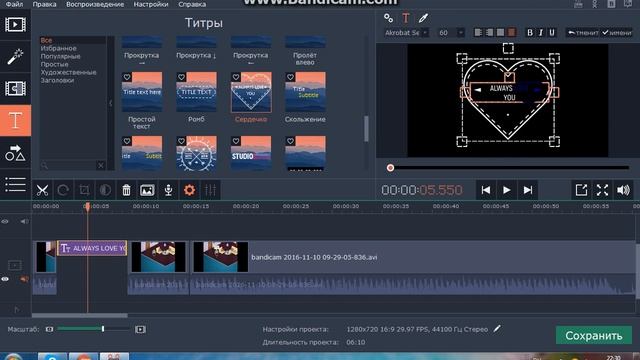Select the Избранное category
Image resolution: width=640 pixels, height=360 pixels.
(58, 48)
